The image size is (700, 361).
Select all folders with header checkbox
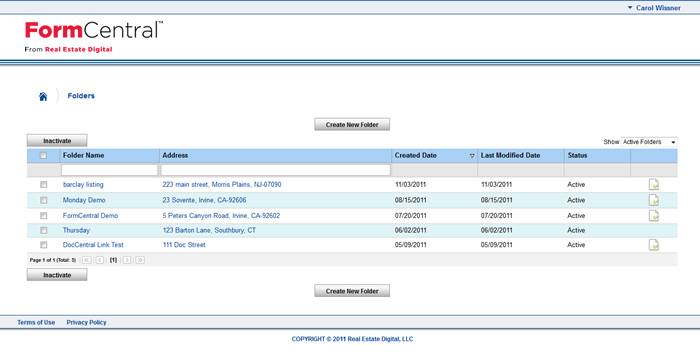coord(43,155)
